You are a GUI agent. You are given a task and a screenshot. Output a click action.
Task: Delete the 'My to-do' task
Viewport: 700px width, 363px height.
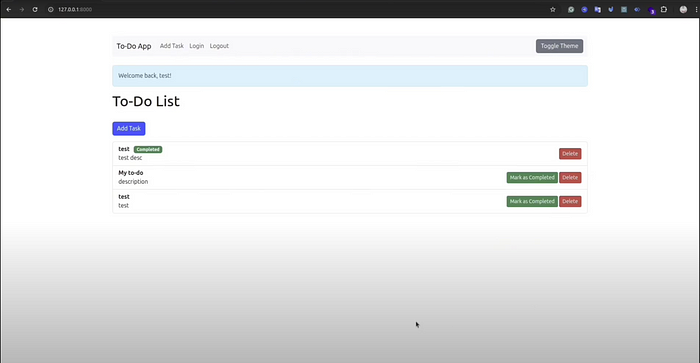pyautogui.click(x=570, y=178)
